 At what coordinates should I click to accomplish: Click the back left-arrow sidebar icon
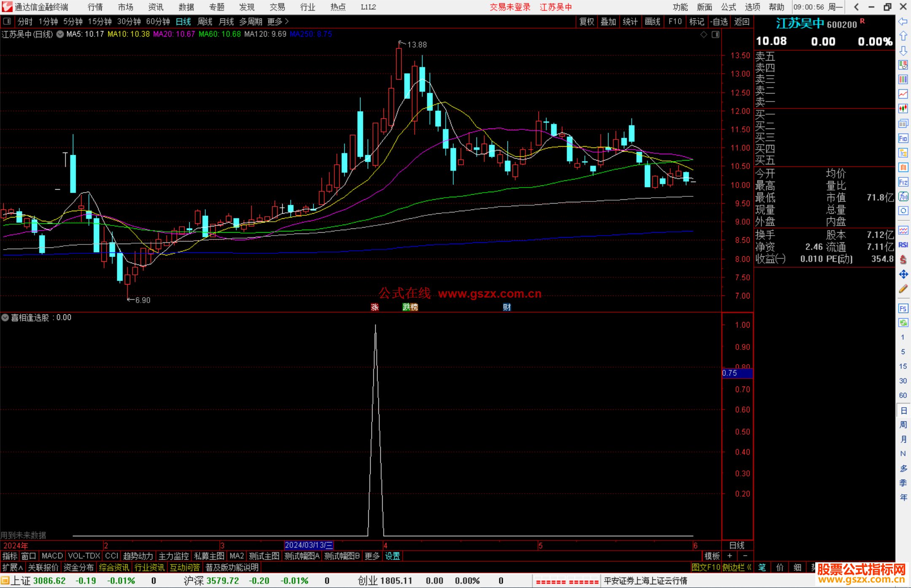(903, 21)
